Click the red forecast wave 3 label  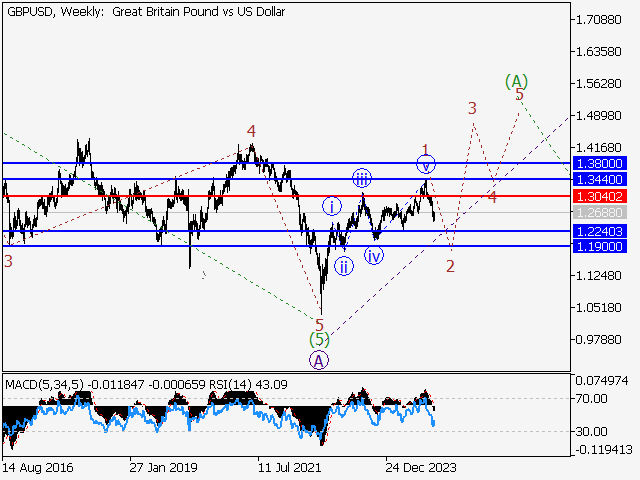[472, 108]
